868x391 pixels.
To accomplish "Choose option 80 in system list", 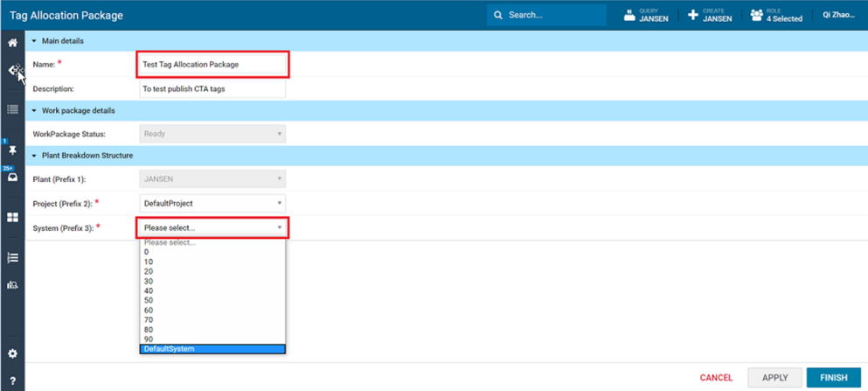I will (212, 330).
